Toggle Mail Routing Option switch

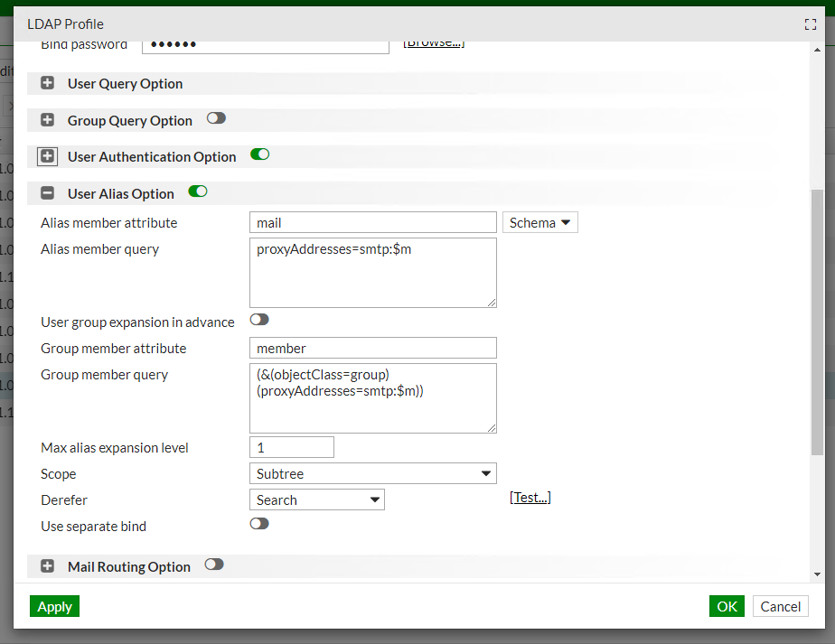tap(214, 565)
